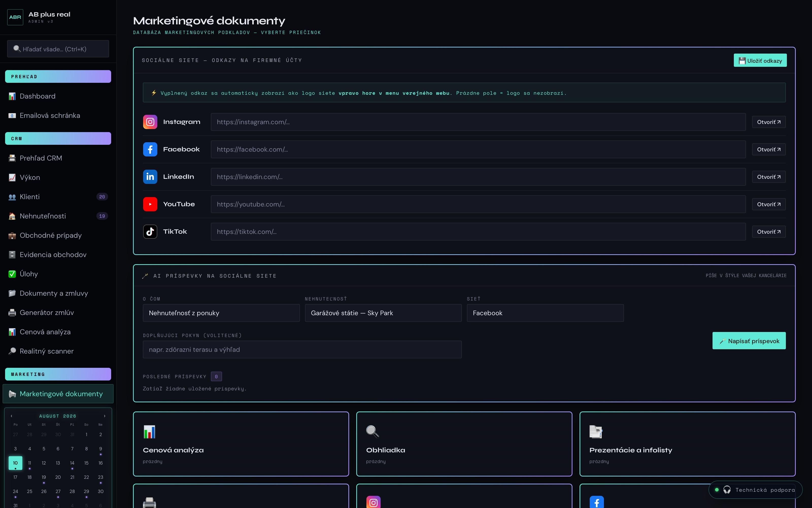812x508 pixels.
Task: Open Obchodné prípady menu item
Action: (58, 235)
